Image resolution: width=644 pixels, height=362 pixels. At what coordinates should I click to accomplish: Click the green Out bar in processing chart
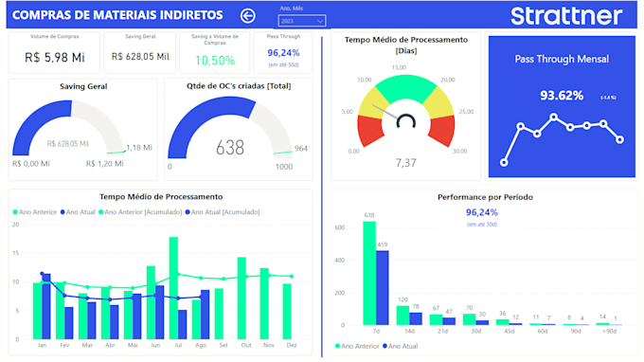241,299
